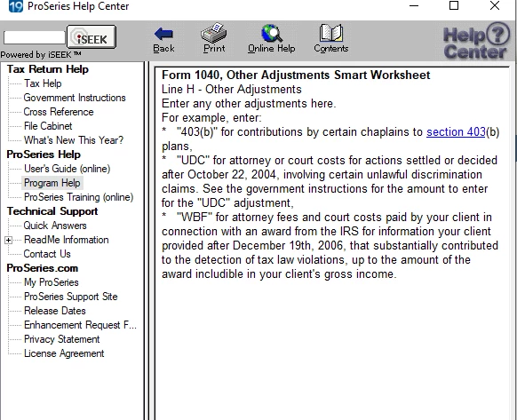Viewport: 517px width, 420px height.
Task: Click the Technical Support heading
Action: [x=52, y=211]
